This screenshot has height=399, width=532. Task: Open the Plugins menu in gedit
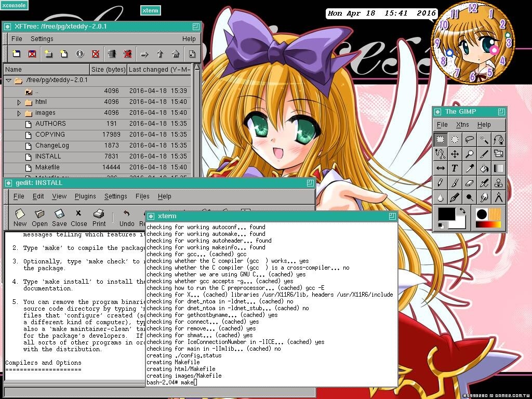pyautogui.click(x=85, y=196)
